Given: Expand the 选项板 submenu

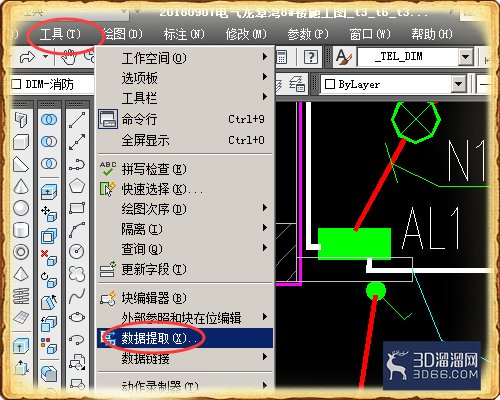Looking at the screenshot, I should [185, 78].
